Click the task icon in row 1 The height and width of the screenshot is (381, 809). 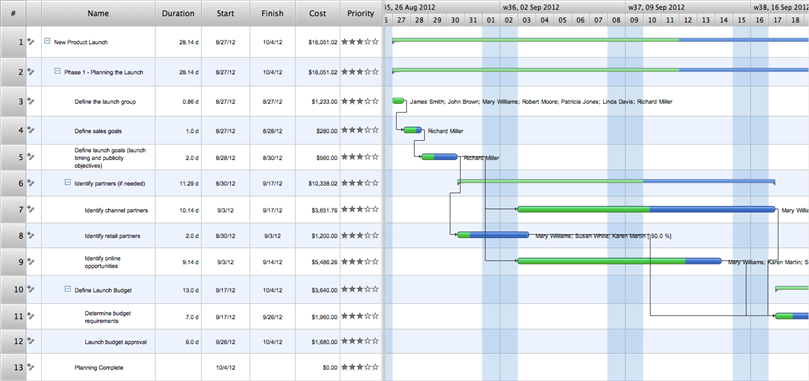(x=30, y=42)
